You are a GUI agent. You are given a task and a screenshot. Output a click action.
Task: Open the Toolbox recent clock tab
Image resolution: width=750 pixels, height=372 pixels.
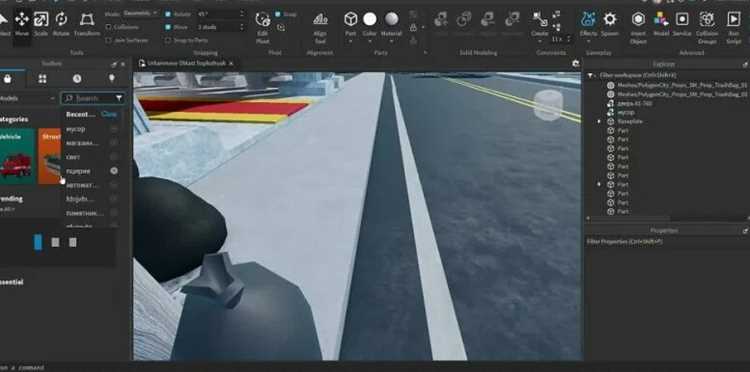[x=77, y=79]
